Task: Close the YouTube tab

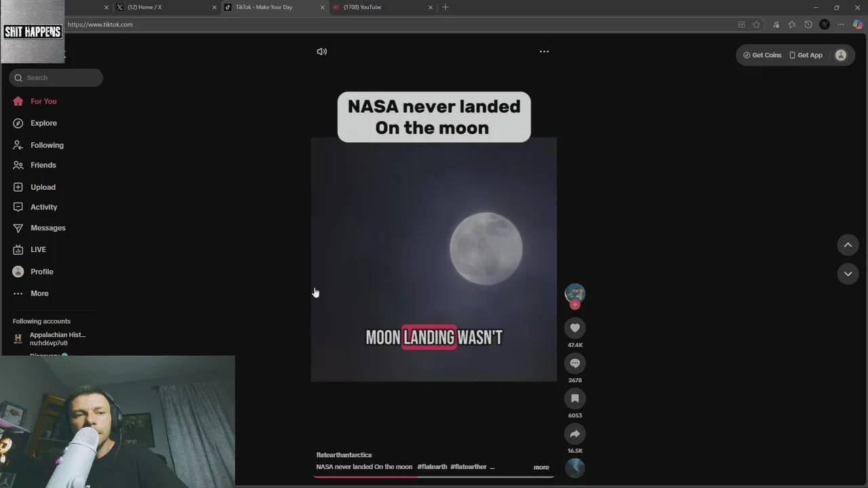Action: click(x=431, y=7)
